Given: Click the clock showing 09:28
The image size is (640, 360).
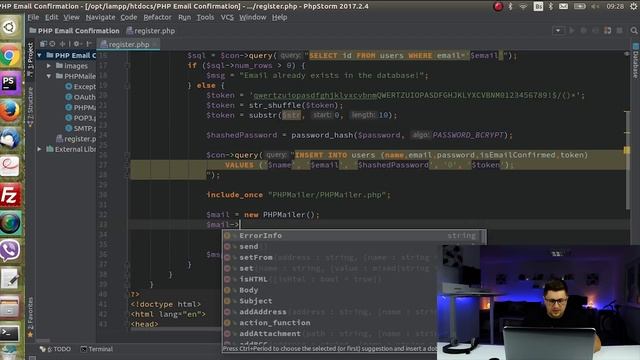Looking at the screenshot, I should tap(615, 7).
